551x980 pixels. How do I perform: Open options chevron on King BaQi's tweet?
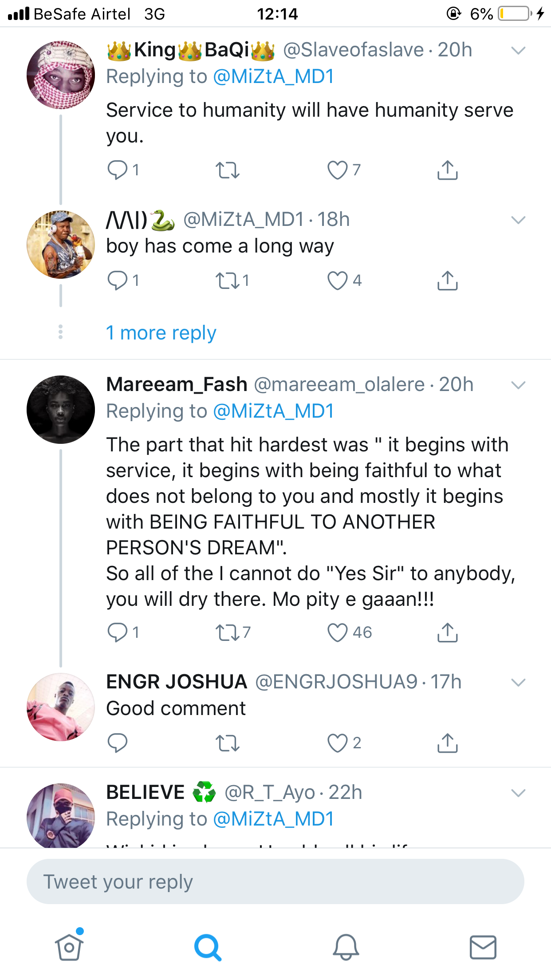click(518, 51)
